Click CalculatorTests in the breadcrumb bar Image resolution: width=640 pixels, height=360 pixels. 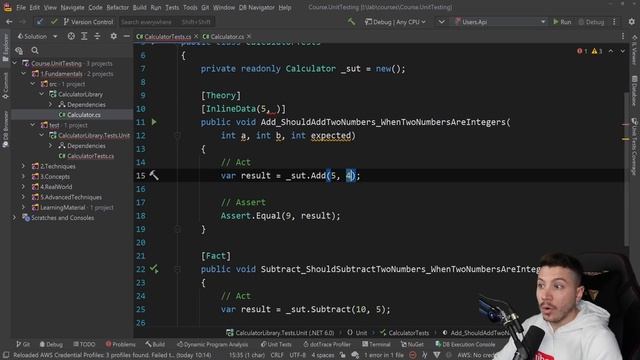pyautogui.click(x=404, y=333)
